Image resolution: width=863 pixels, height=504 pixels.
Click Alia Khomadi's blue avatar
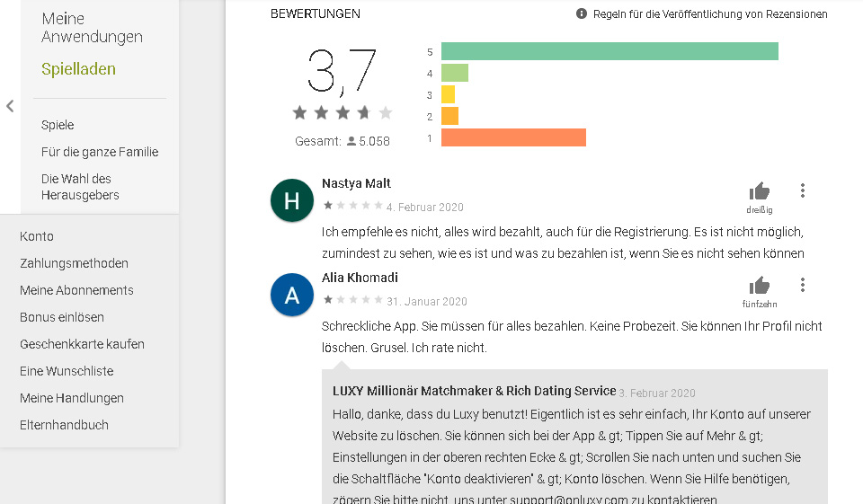pos(292,296)
